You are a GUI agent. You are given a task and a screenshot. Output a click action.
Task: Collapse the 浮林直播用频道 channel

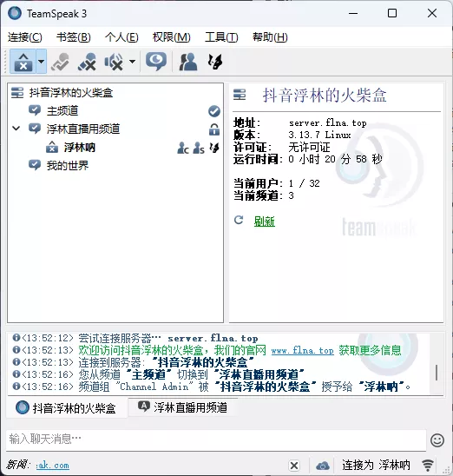(x=16, y=129)
